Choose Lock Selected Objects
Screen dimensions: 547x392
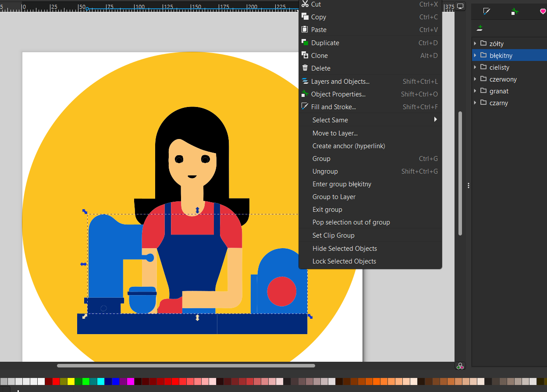pos(370,261)
